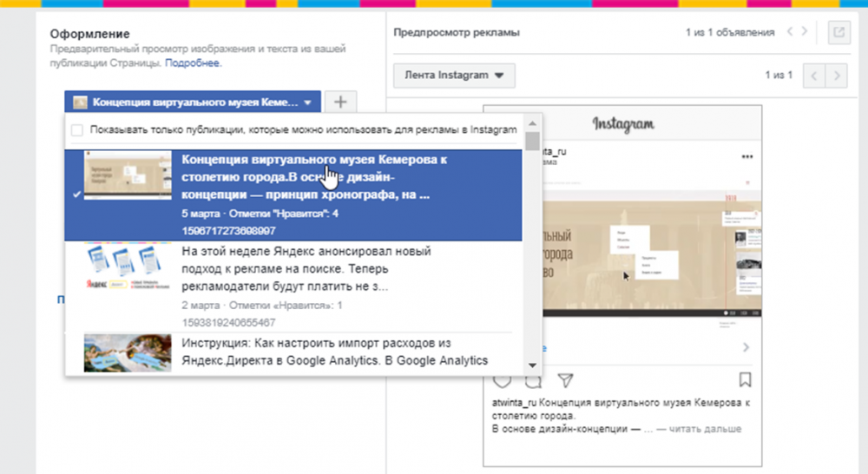868x474 pixels.
Task: Open the Лента Instagram placement dropdown
Action: tap(454, 76)
